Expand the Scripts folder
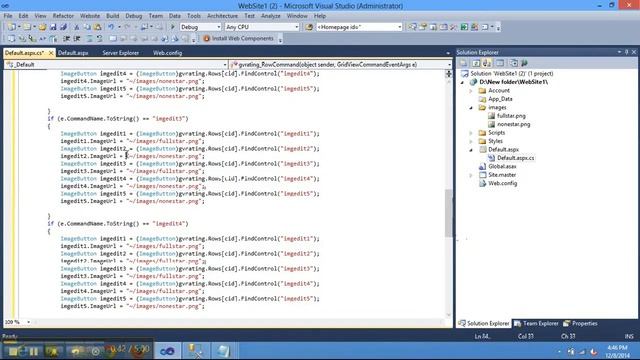 point(471,133)
